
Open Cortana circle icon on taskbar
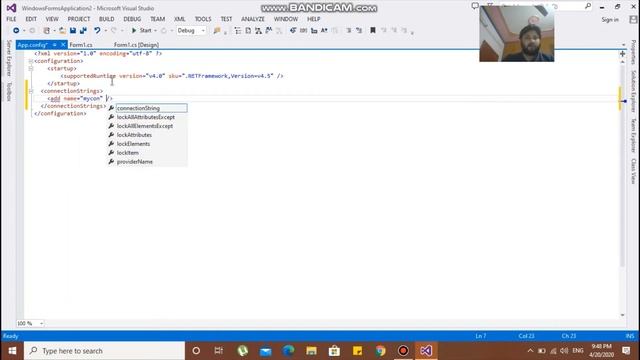tap(196, 351)
